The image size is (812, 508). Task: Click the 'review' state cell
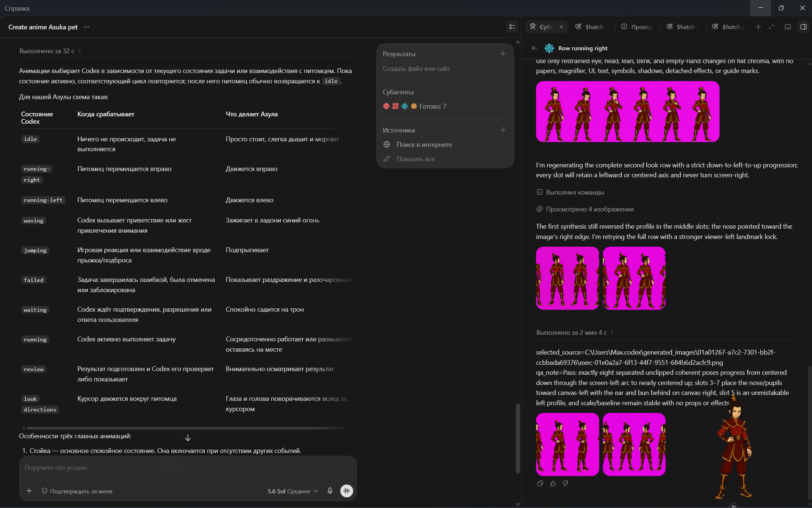point(33,369)
